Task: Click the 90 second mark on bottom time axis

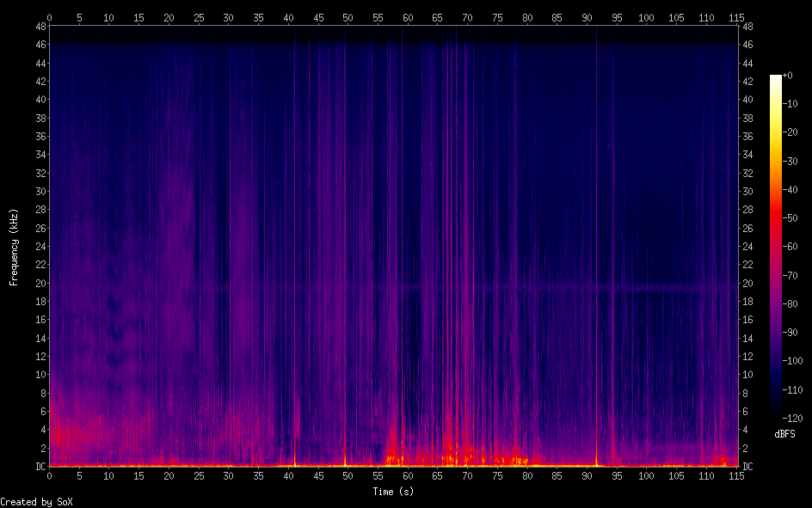Action: (x=587, y=475)
